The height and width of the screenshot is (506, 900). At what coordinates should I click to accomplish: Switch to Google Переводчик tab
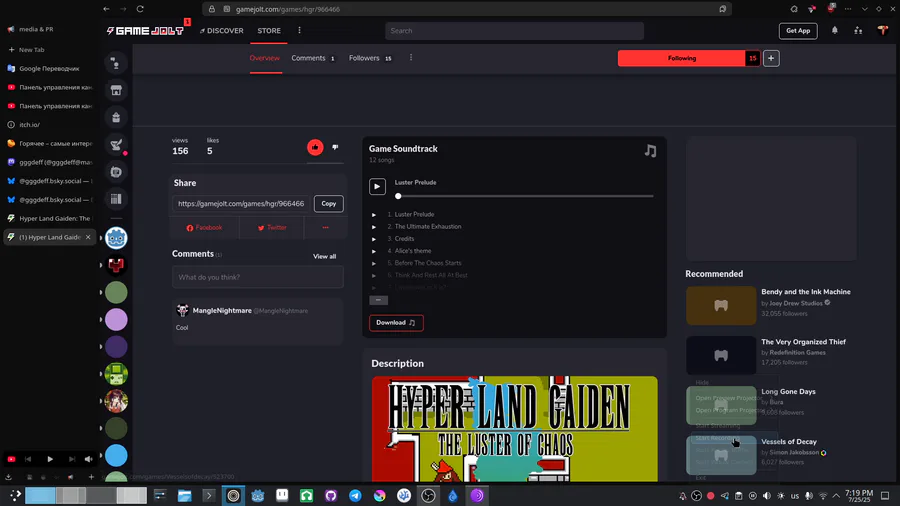coord(49,69)
